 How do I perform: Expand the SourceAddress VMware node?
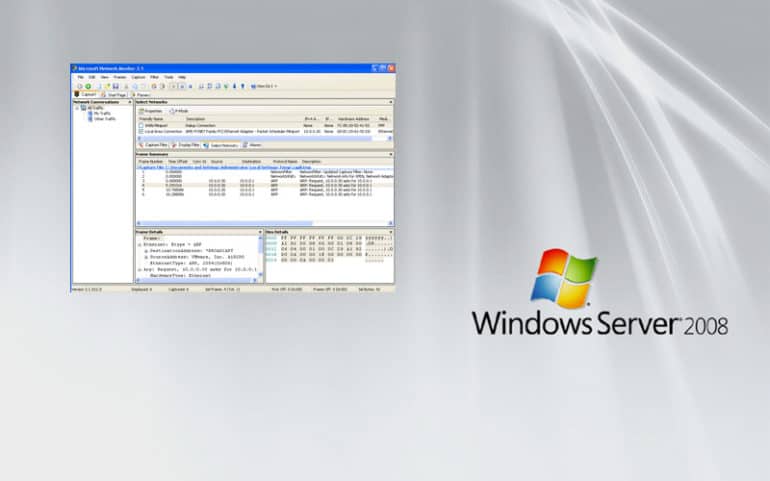[146, 257]
